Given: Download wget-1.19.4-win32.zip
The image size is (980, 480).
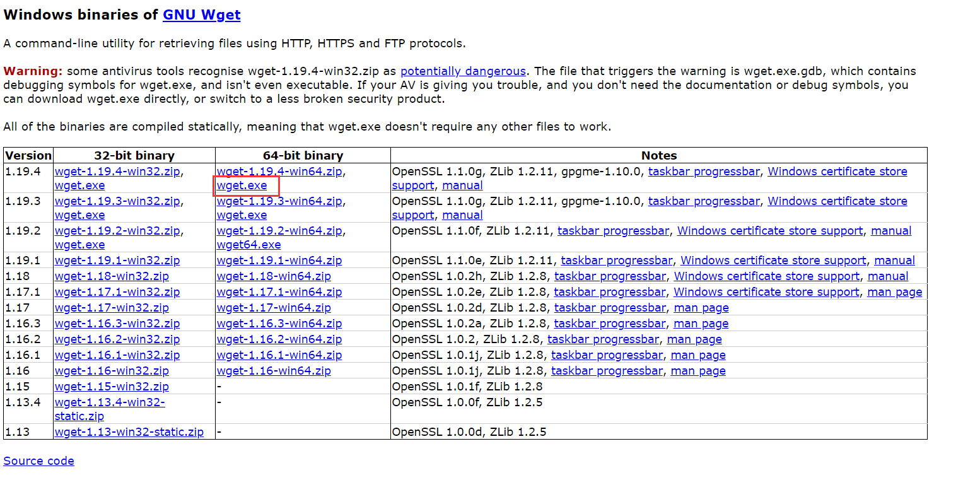Looking at the screenshot, I should pos(117,172).
